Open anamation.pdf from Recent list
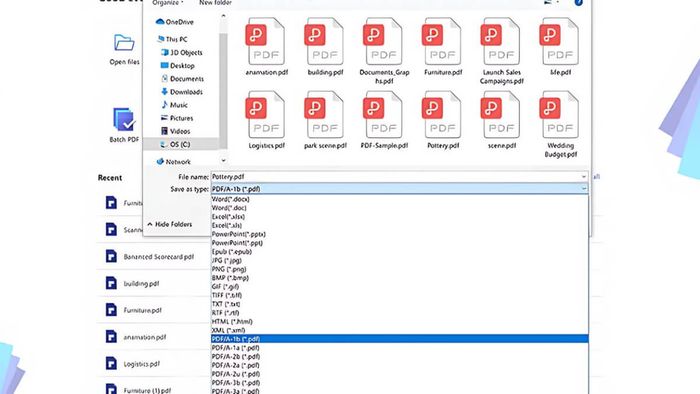Image resolution: width=700 pixels, height=394 pixels. click(x=145, y=337)
